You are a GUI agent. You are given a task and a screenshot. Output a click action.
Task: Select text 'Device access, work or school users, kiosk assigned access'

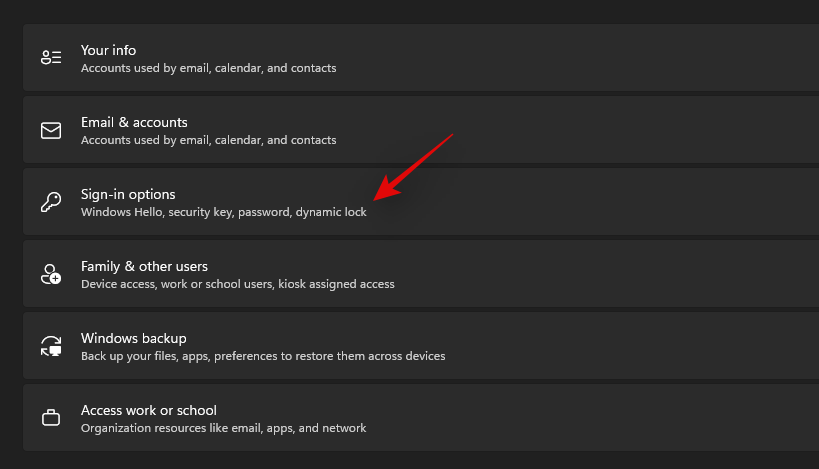238,285
